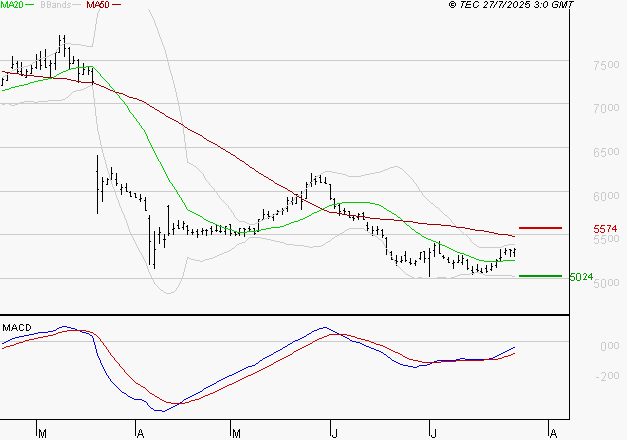Viewport: 627px width, 440px height.
Task: Click the MACD 000 axis label
Action: tap(610, 346)
